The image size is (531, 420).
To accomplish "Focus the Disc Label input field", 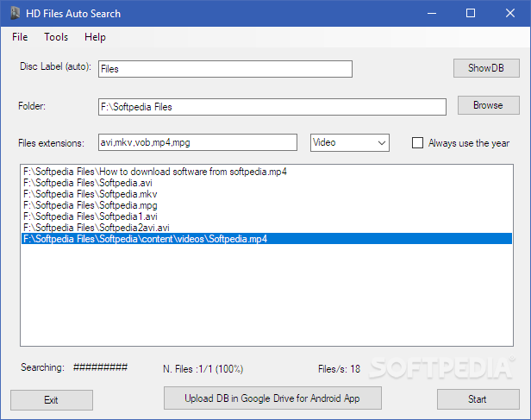I will click(x=225, y=69).
